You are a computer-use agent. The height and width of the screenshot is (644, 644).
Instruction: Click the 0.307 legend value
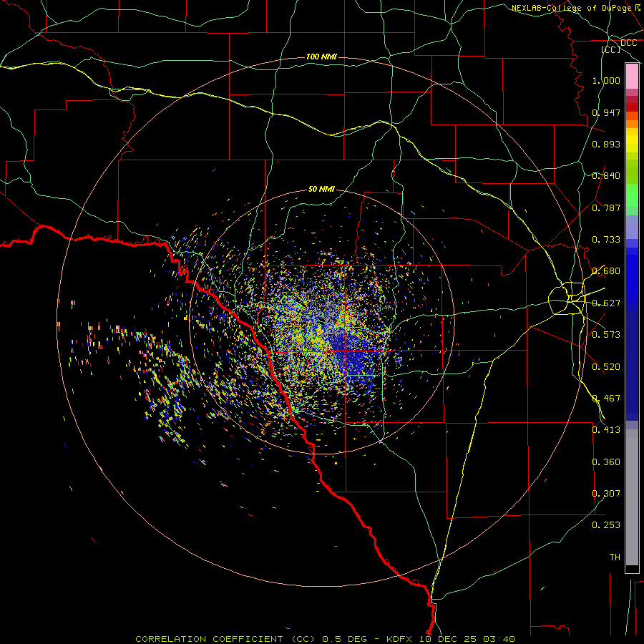point(606,493)
